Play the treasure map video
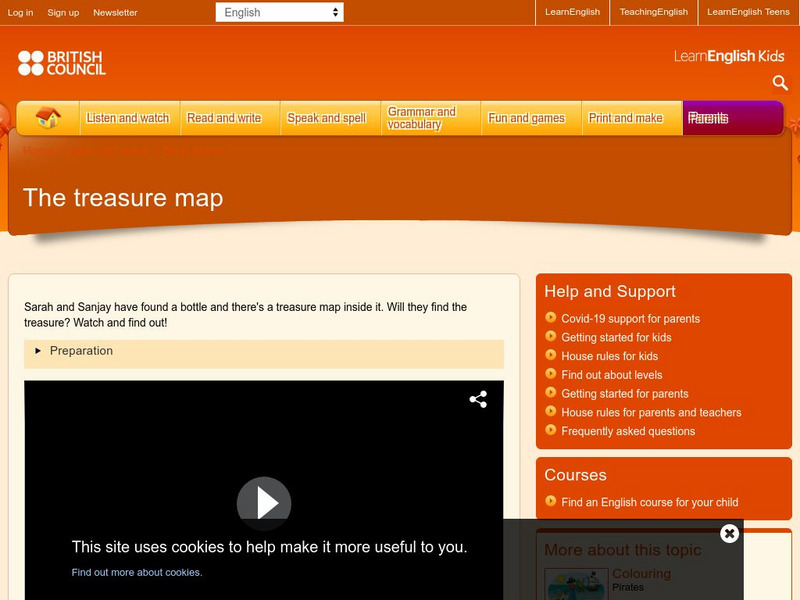Screen dimensions: 800x600 click(x=264, y=503)
